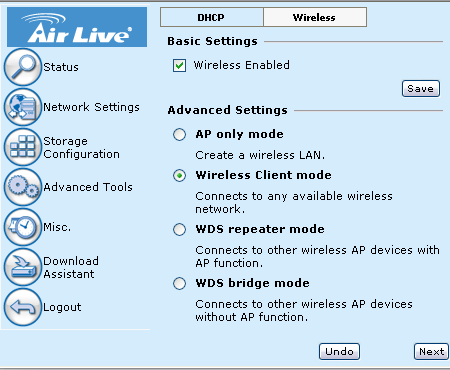The image size is (450, 370).
Task: Click the WDS bridge mode label
Action: (253, 283)
